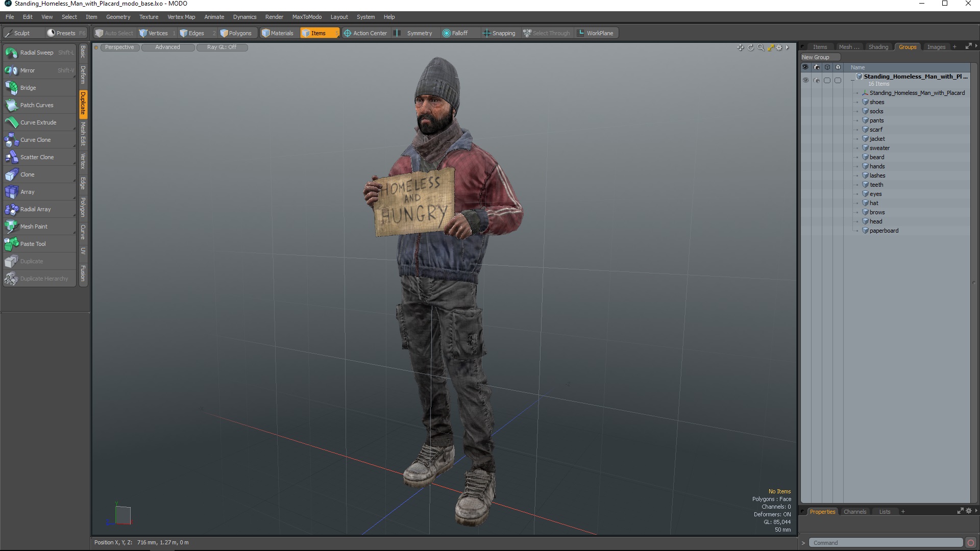The height and width of the screenshot is (551, 980).
Task: Open the Mesh Paint tool
Action: coord(39,227)
